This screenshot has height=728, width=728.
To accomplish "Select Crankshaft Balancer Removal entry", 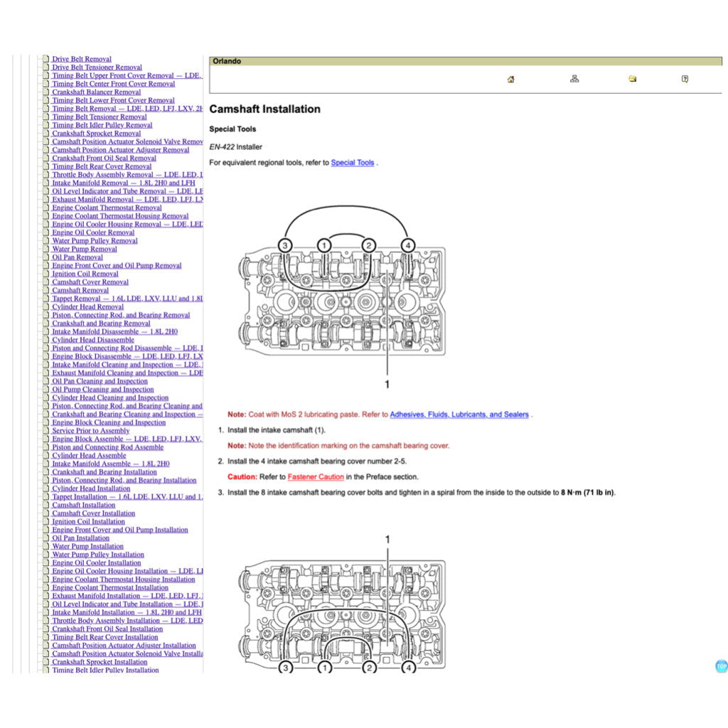I will click(x=96, y=92).
